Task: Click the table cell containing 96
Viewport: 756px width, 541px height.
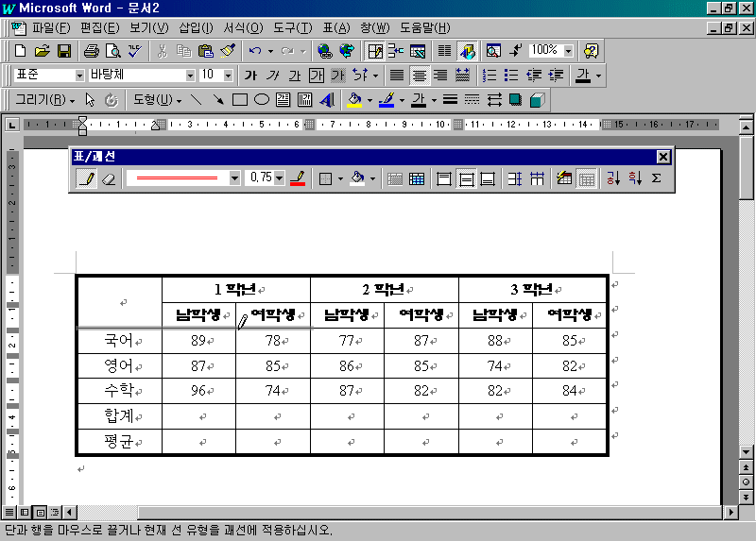Action: pyautogui.click(x=198, y=391)
